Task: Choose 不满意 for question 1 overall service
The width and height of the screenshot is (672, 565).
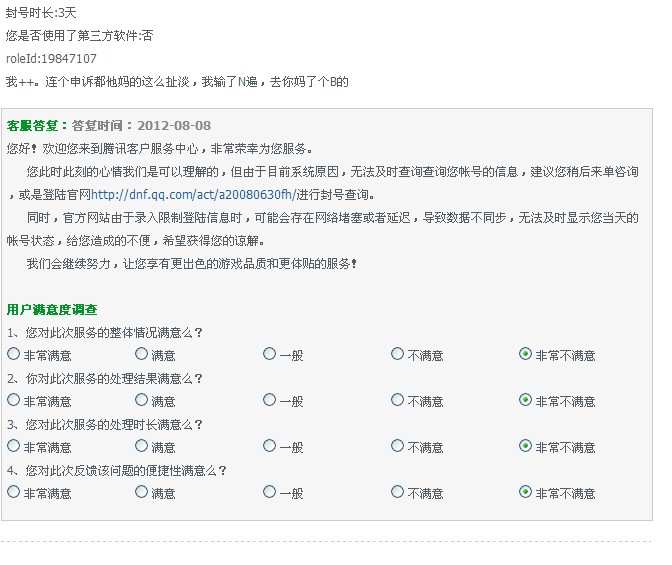Action: (x=397, y=354)
